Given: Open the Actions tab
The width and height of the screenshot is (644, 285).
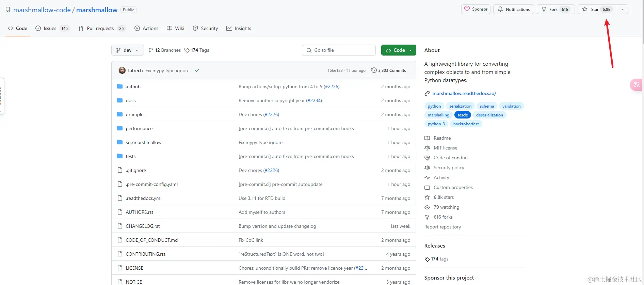Looking at the screenshot, I should coord(146,28).
